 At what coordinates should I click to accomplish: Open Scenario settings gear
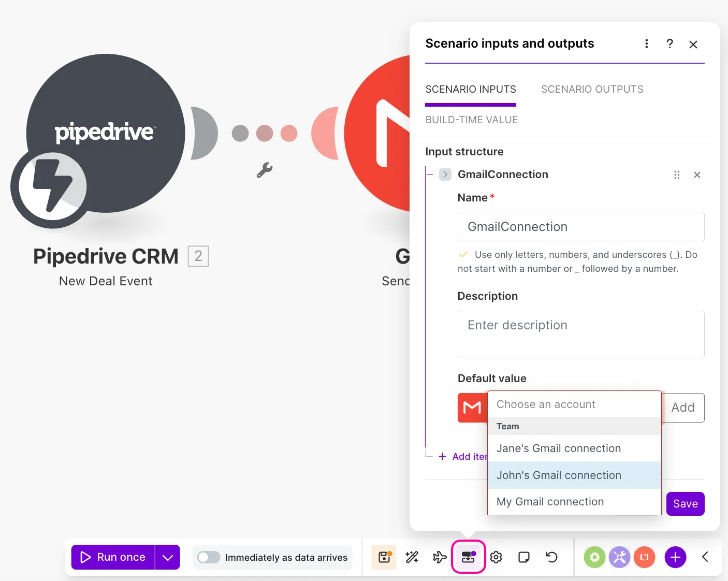click(x=496, y=557)
